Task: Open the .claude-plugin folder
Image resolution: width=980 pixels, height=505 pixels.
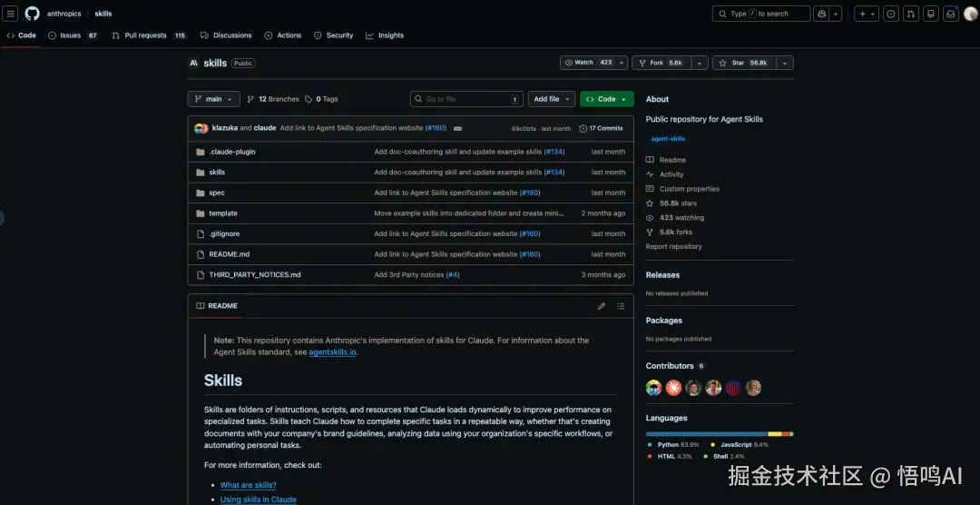Action: pyautogui.click(x=232, y=152)
